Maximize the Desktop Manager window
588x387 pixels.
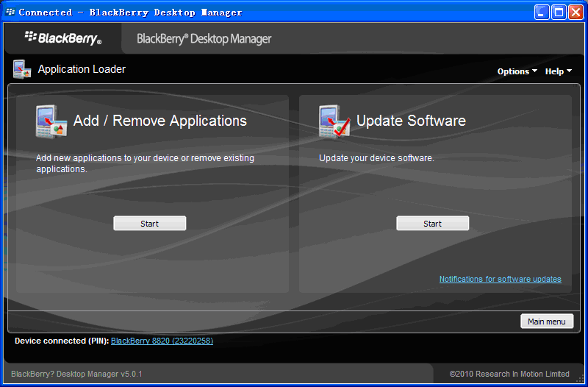559,13
